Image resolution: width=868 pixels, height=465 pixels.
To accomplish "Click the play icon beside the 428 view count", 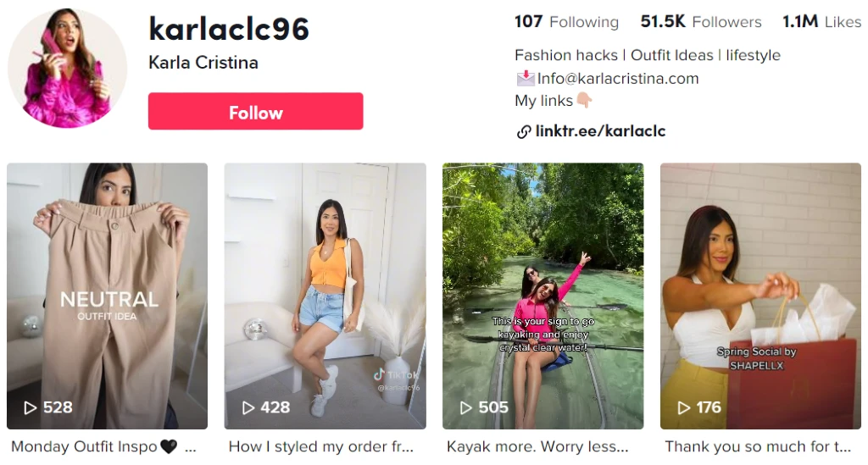I will click(x=248, y=408).
